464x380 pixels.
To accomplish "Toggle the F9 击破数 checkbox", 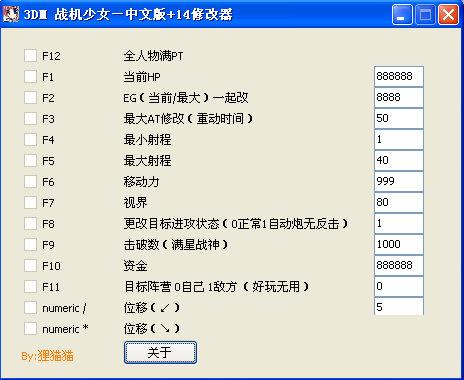I will pyautogui.click(x=30, y=245).
